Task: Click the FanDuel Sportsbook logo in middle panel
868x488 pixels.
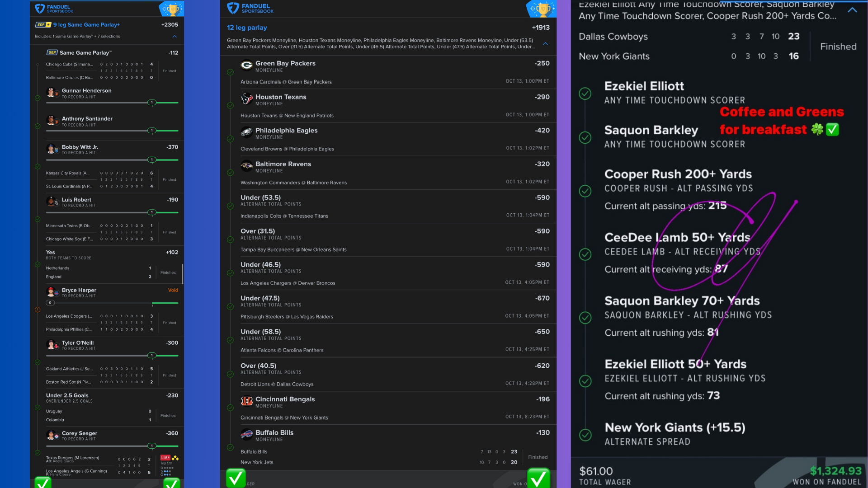Action: (x=250, y=8)
